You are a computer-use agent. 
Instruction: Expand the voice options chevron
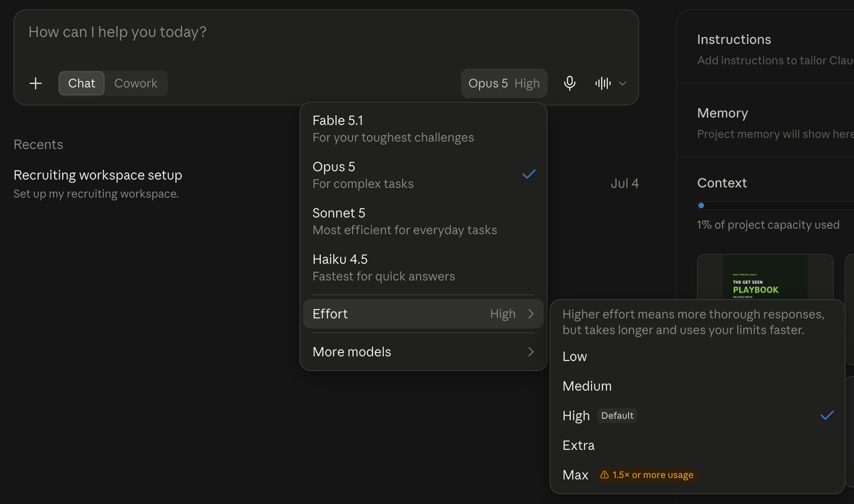click(x=623, y=83)
